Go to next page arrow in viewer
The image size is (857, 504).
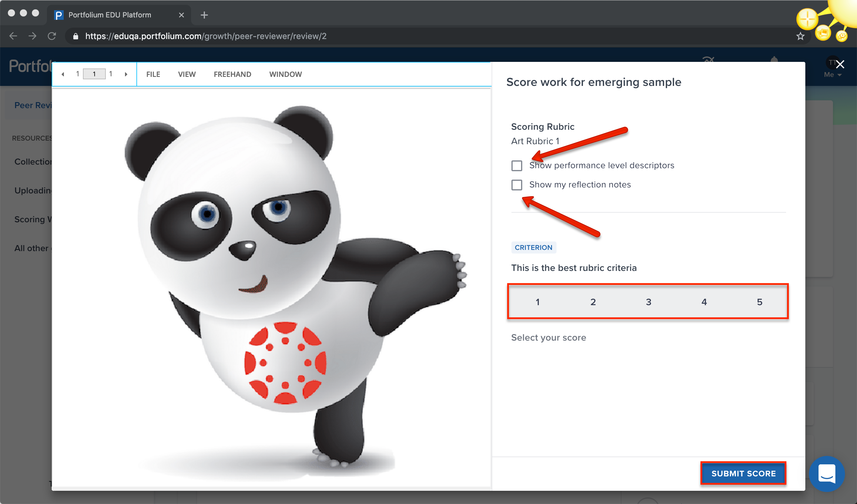126,74
